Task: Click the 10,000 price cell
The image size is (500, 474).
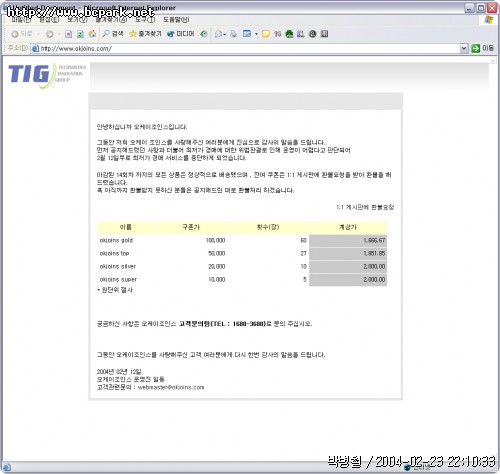Action: (217, 279)
